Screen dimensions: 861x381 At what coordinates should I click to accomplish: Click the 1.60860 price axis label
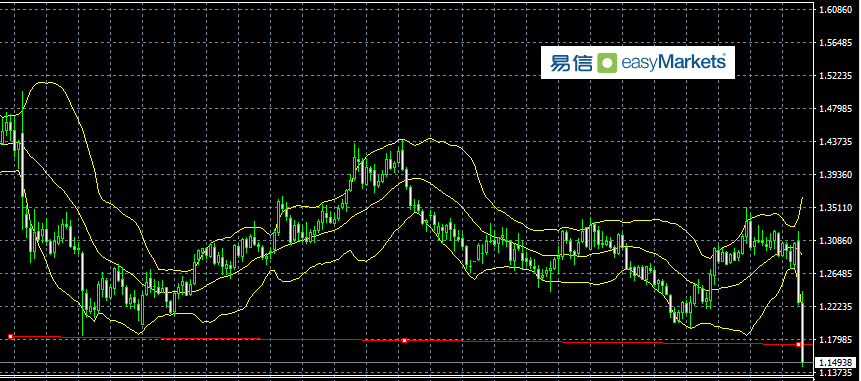[x=835, y=10]
